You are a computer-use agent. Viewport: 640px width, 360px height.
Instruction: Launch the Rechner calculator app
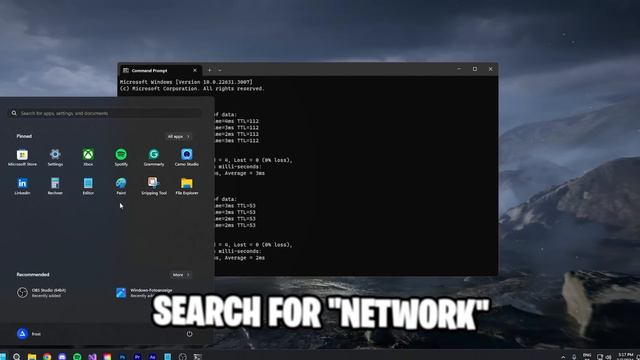click(x=55, y=186)
